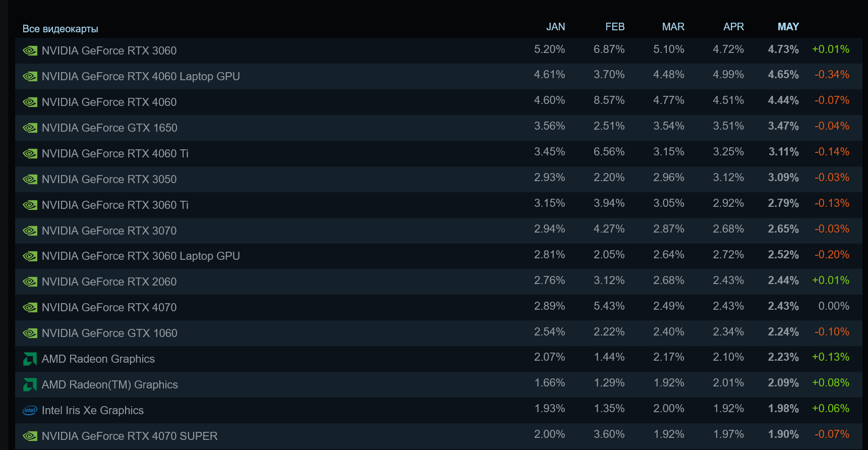Click the Все видеокарты heading

click(x=60, y=29)
